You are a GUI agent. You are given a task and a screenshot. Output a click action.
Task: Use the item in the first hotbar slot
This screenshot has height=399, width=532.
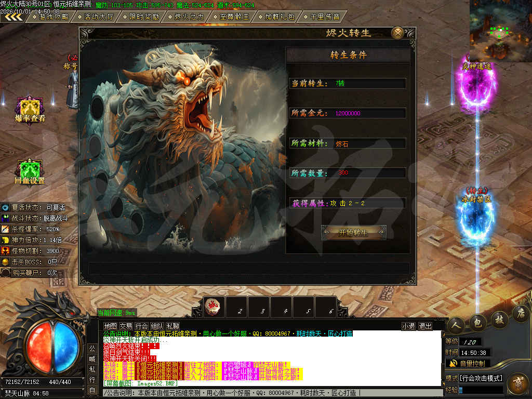click(214, 307)
